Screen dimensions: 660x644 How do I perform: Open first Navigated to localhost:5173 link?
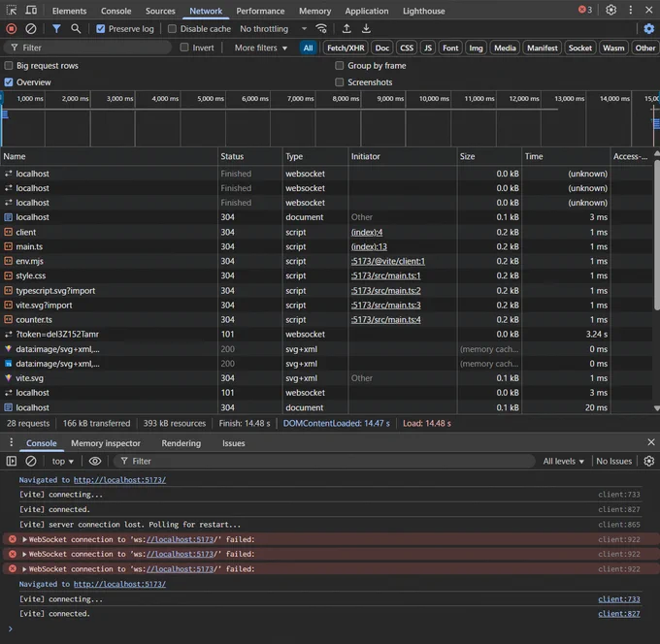tap(119, 479)
